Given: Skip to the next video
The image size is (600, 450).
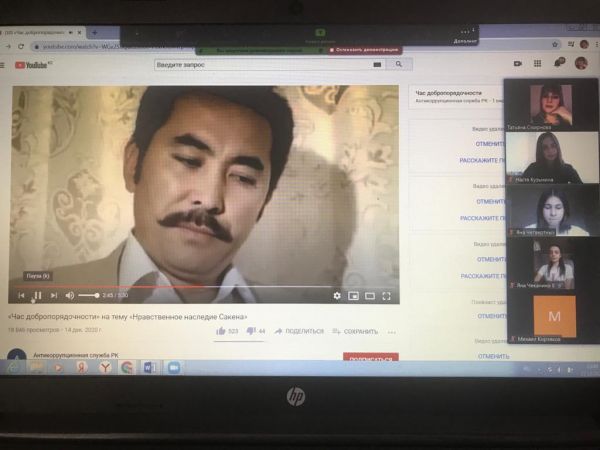Looking at the screenshot, I should click(53, 295).
